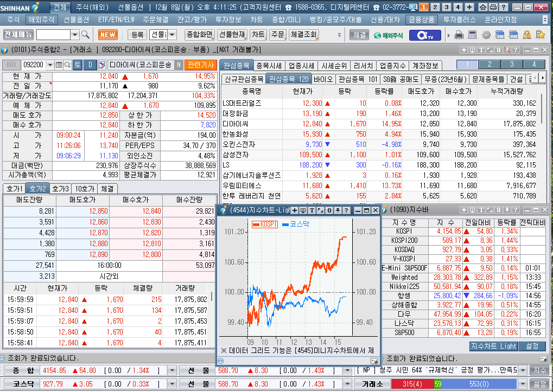Click the toolbar print icon beside alpha TV
Screen dimensions: 553x392
(x=459, y=35)
